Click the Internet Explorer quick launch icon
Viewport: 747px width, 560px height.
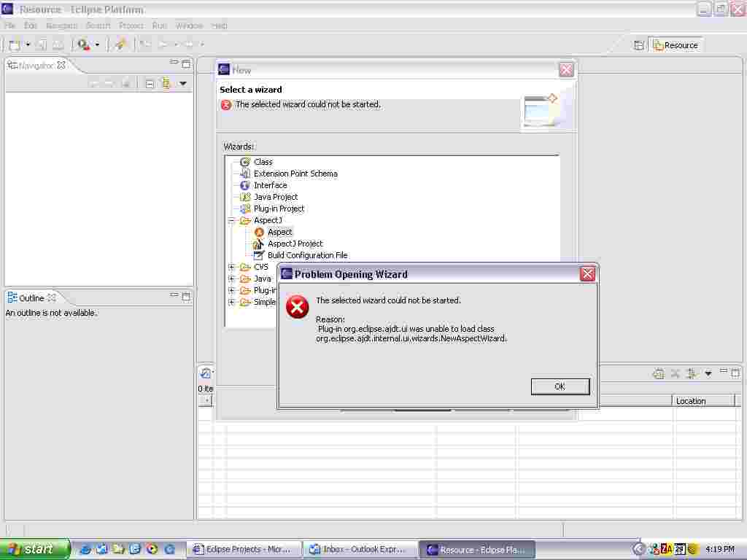85,549
